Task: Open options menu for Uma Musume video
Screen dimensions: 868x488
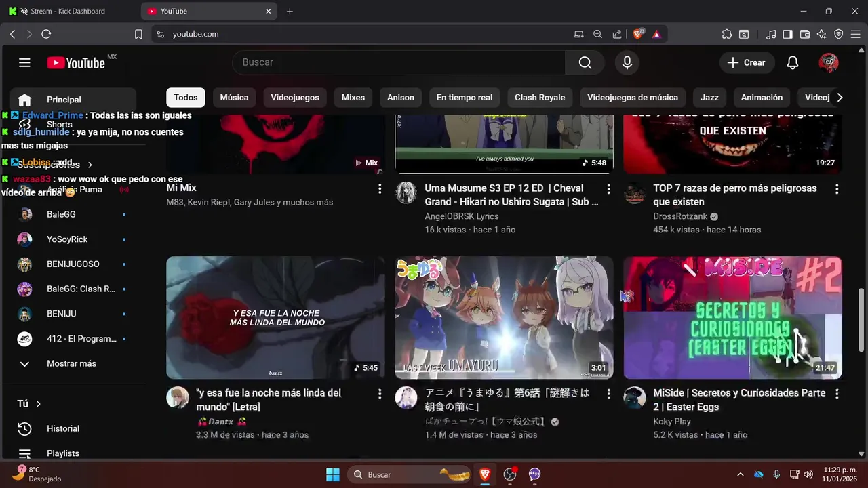Action: (x=608, y=188)
